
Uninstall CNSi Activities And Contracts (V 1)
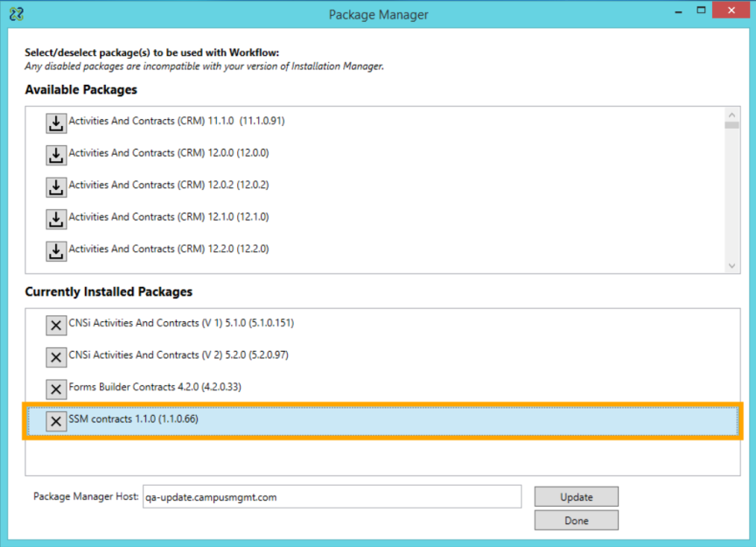pos(56,326)
